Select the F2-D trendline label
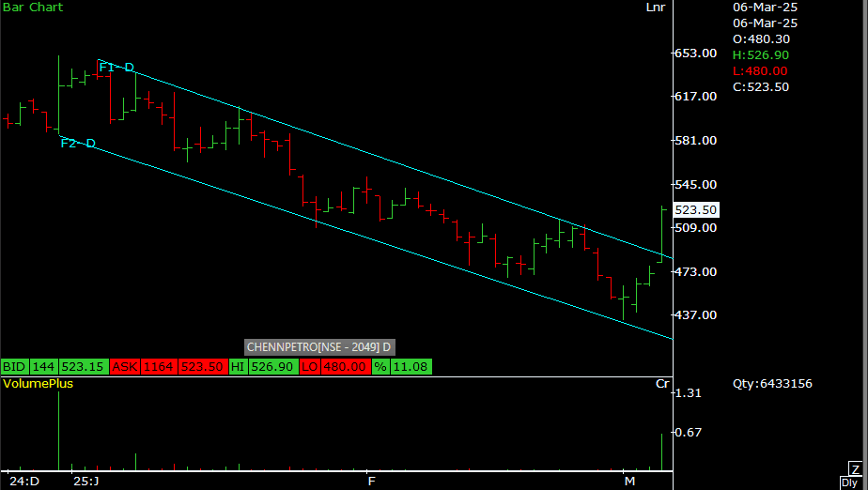 [x=78, y=144]
